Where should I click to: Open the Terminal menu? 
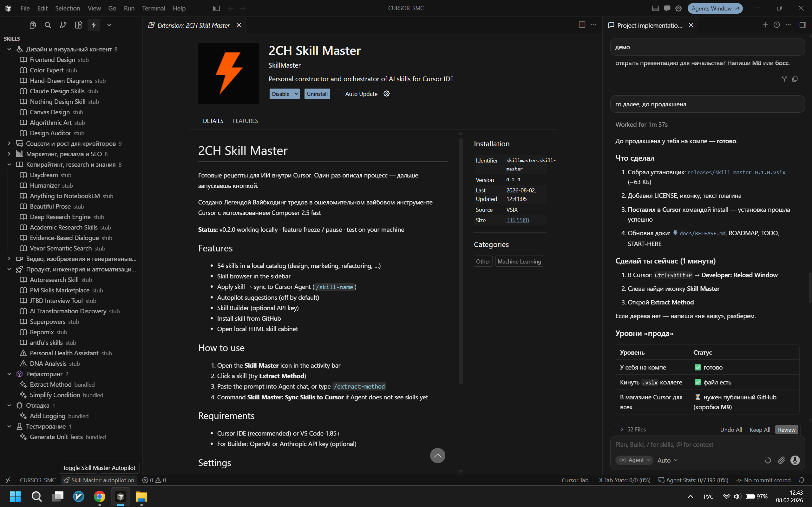pyautogui.click(x=154, y=8)
